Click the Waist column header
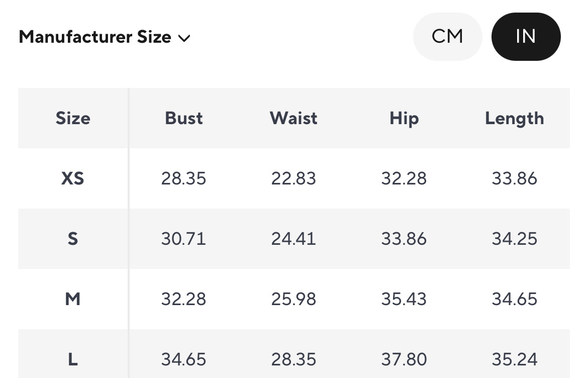The width and height of the screenshot is (588, 378). (x=293, y=118)
